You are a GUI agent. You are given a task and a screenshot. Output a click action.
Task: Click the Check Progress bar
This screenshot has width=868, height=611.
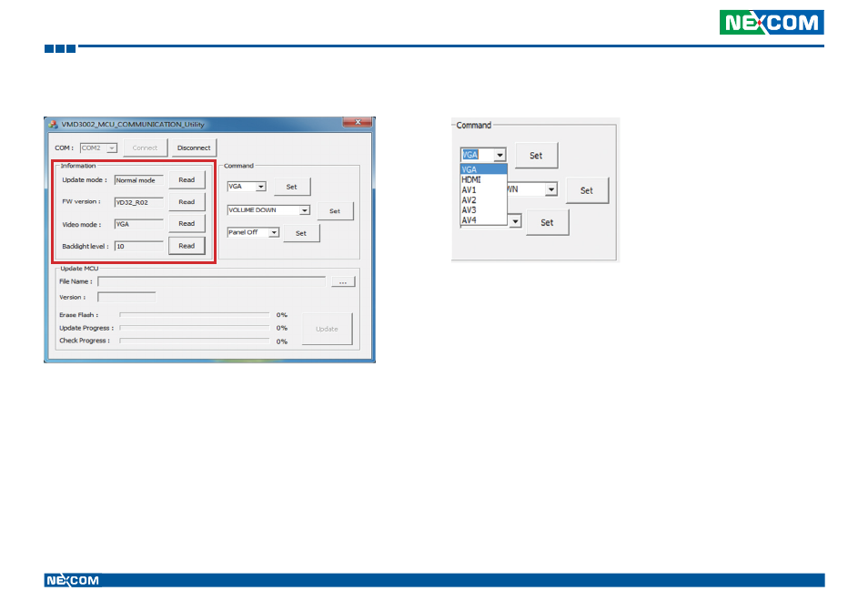click(x=195, y=341)
